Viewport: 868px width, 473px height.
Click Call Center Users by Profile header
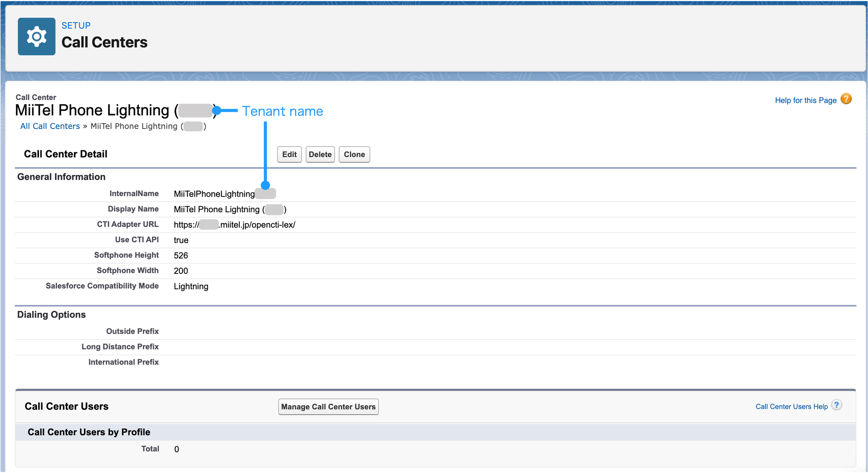click(x=89, y=432)
